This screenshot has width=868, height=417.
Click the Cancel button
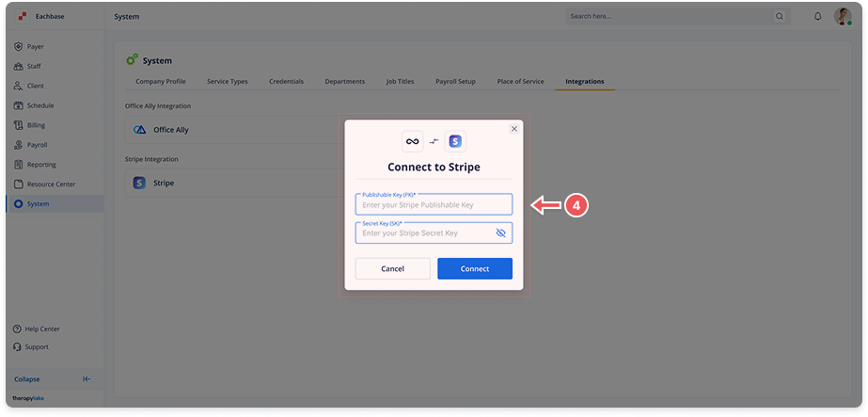click(x=392, y=268)
